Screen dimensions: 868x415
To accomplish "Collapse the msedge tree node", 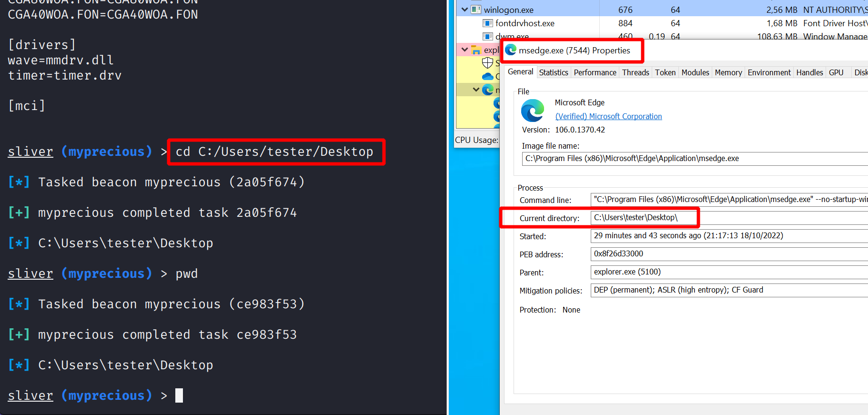I will click(x=476, y=90).
